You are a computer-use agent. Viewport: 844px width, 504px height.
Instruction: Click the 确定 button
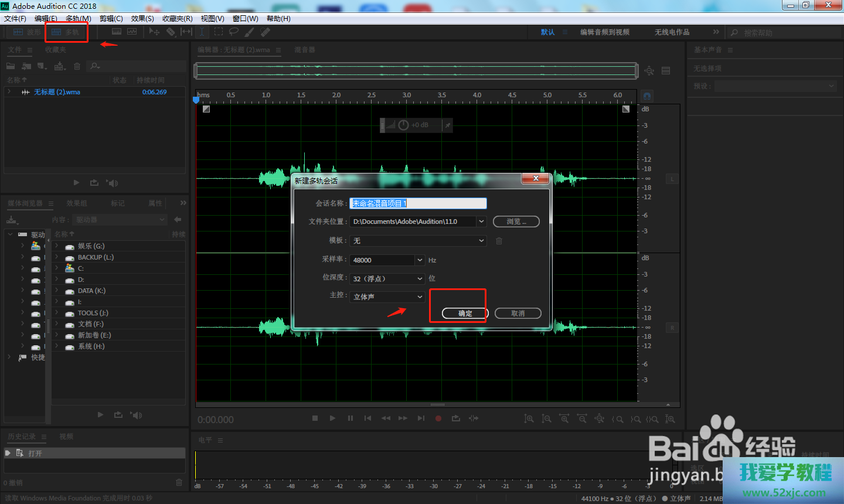click(465, 314)
